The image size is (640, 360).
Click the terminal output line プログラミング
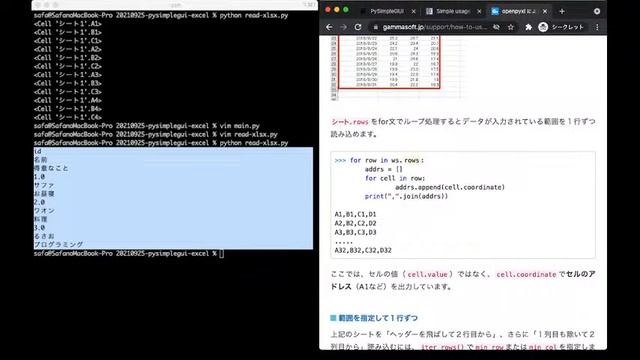click(58, 245)
